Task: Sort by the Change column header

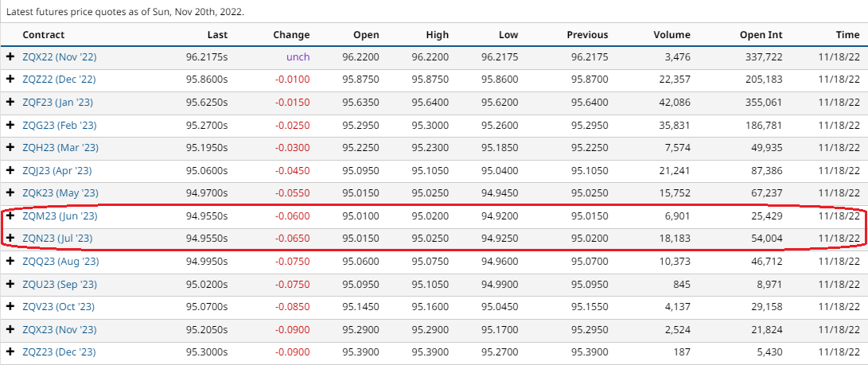Action: (x=291, y=35)
